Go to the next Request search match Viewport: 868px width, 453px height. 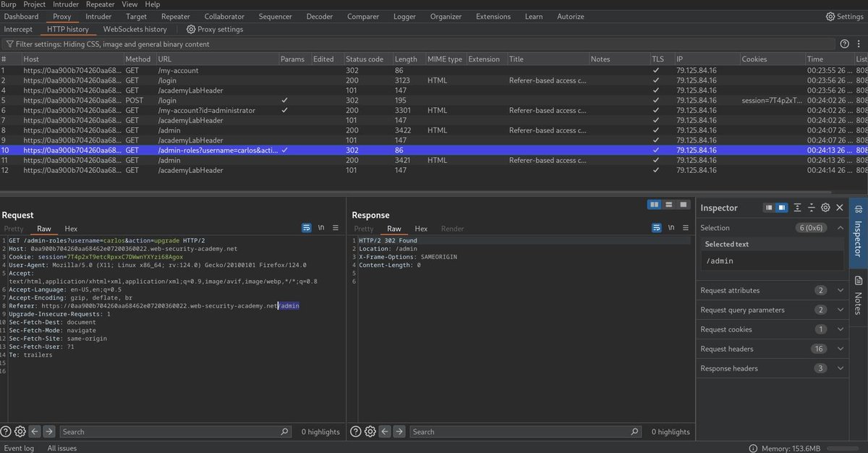[x=49, y=431]
